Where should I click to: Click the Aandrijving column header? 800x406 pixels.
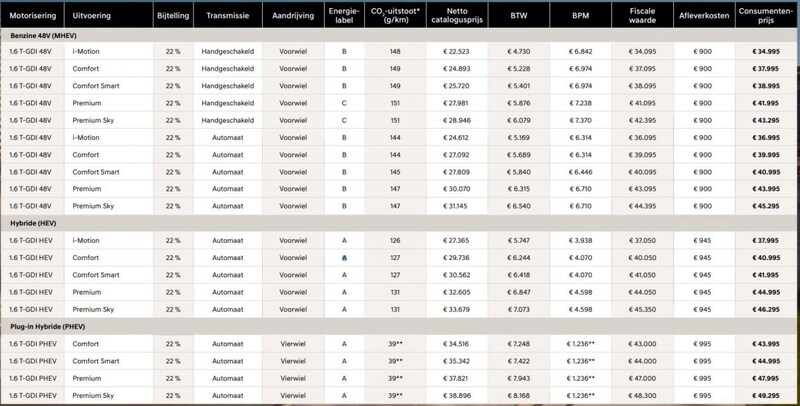[293, 18]
